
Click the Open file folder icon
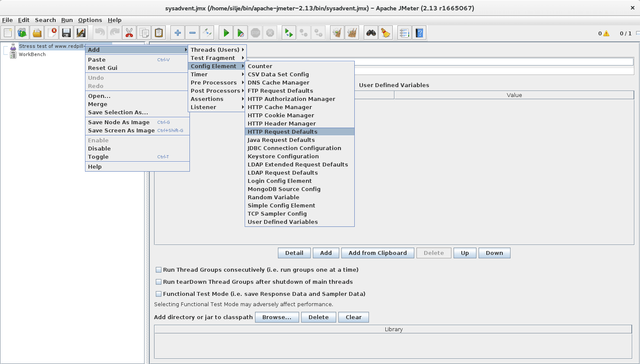click(x=37, y=33)
